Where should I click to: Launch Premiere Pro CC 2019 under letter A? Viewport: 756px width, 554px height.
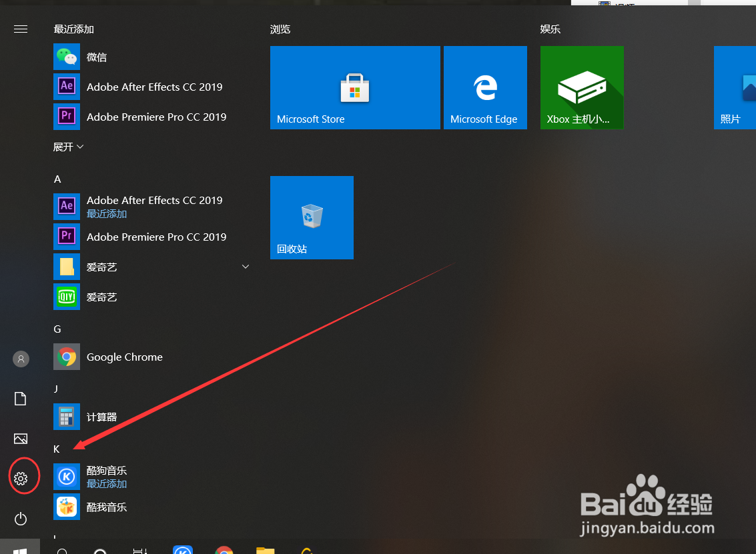tap(151, 237)
